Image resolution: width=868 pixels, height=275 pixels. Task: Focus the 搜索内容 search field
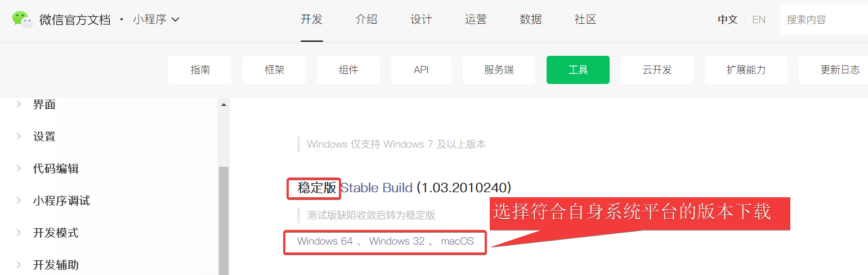click(x=824, y=19)
